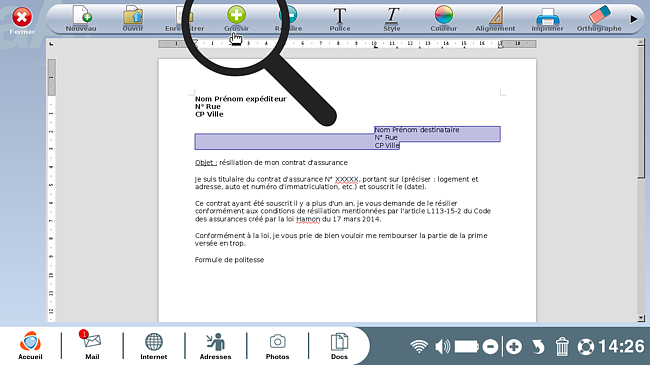Open the Alignement tool
Image resolution: width=650 pixels, height=365 pixels.
click(495, 19)
